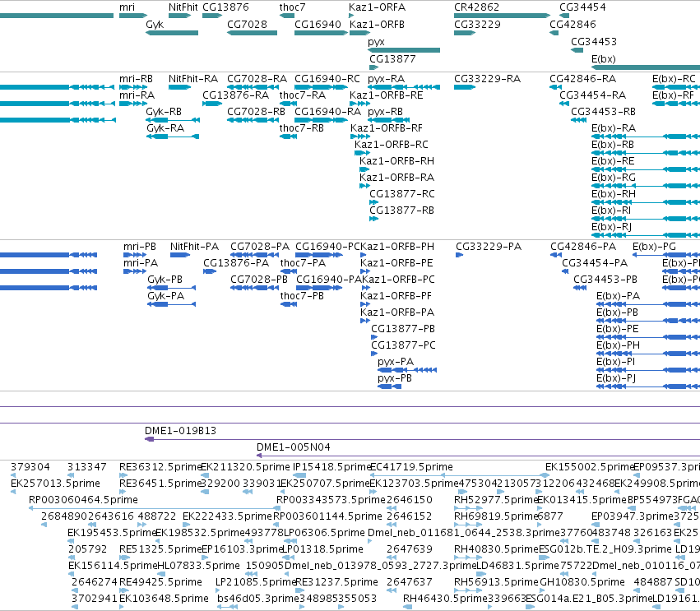Select transcript E(bx)-RJ
Image resolution: width=700 pixels, height=611 pixels.
point(611,227)
